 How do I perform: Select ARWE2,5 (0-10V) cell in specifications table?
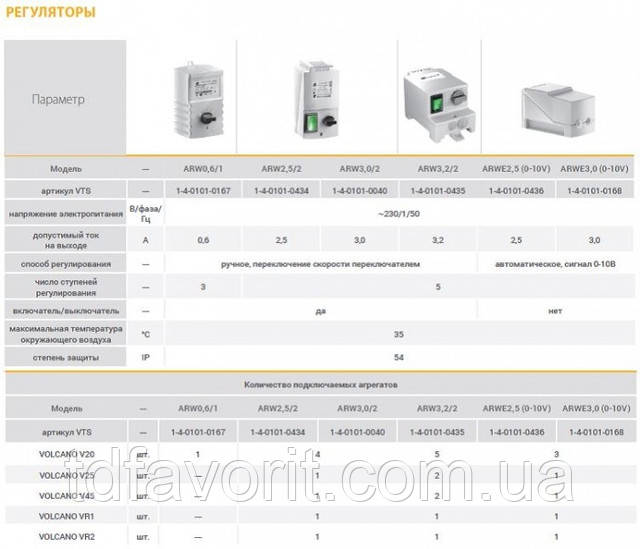(516, 169)
